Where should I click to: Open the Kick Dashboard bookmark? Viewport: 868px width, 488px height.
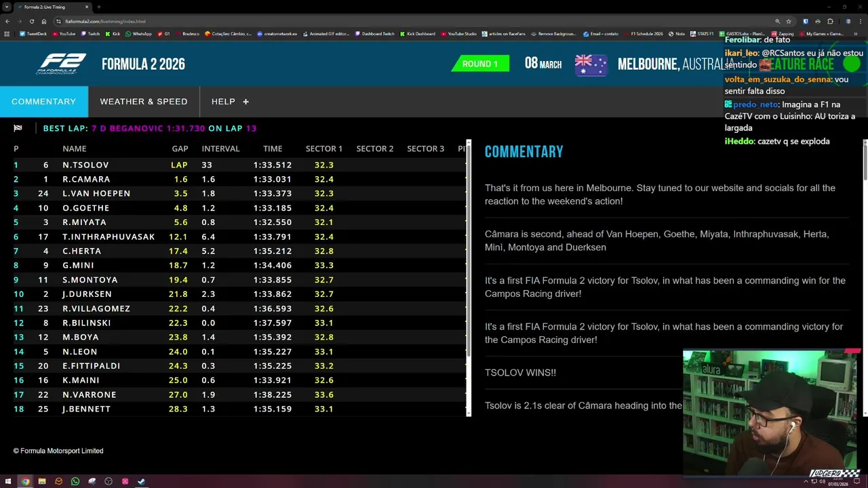(x=418, y=34)
